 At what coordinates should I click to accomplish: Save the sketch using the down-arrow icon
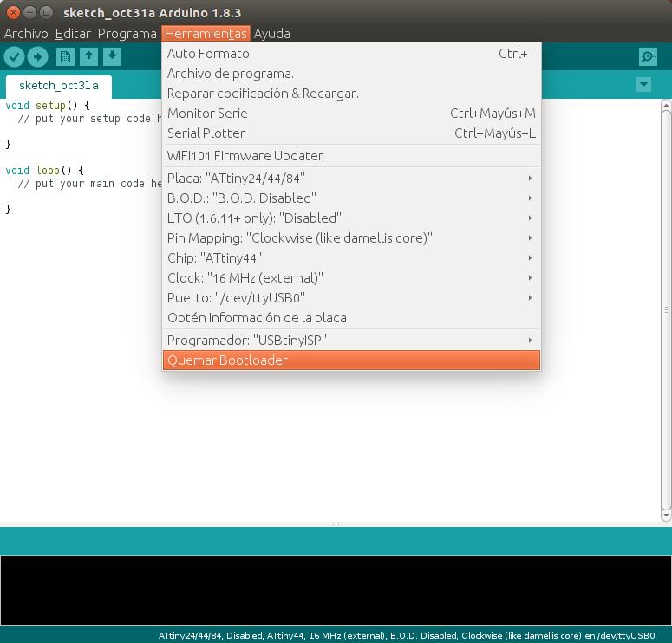(x=112, y=56)
